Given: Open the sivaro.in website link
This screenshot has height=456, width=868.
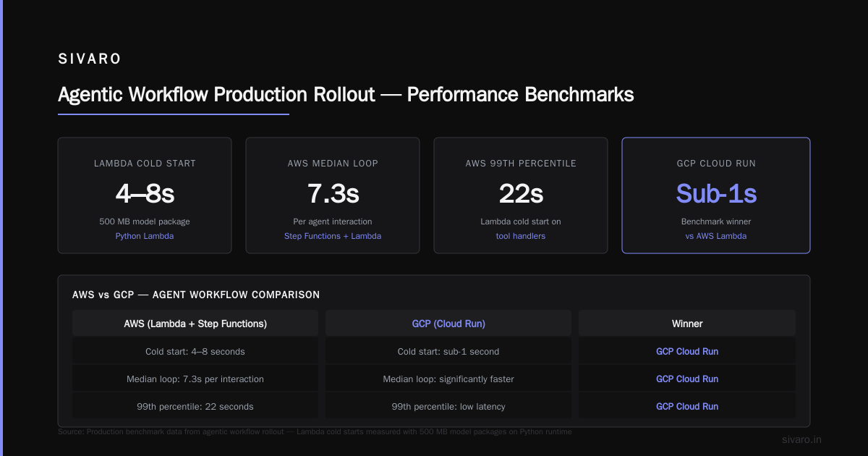Looking at the screenshot, I should [x=802, y=439].
